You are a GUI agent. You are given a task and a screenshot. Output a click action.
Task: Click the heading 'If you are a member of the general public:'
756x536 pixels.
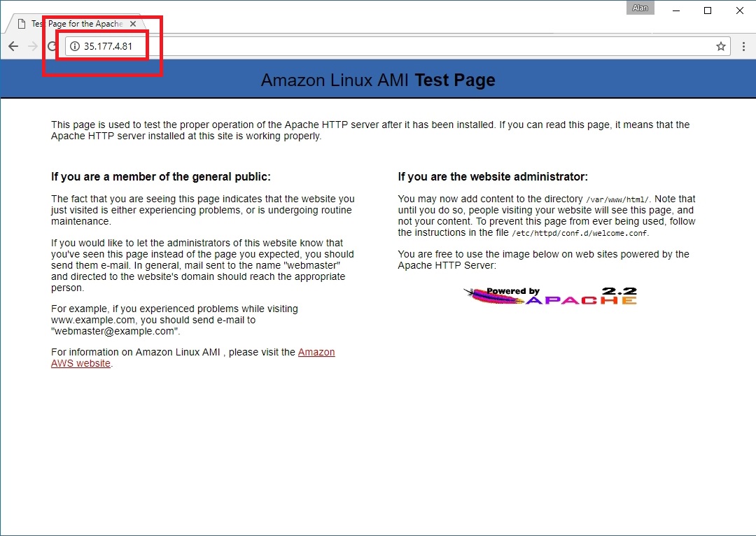[x=161, y=177]
